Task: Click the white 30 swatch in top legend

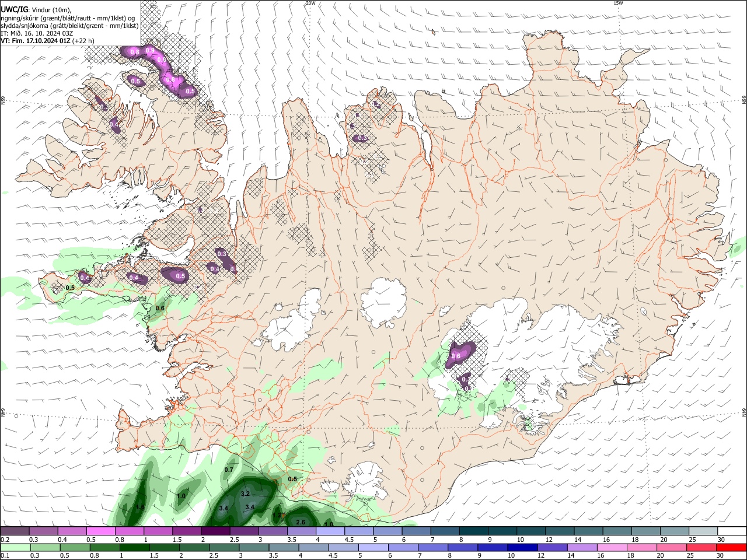Action: click(732, 531)
